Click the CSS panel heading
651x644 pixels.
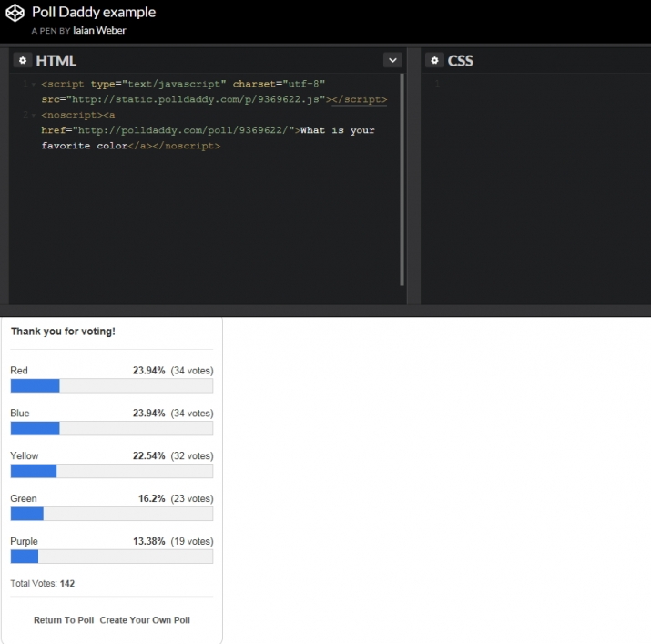(460, 61)
